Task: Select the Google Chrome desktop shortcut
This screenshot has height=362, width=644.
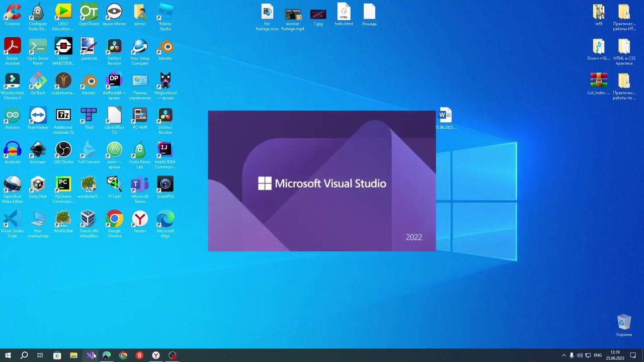Action: coord(114,225)
